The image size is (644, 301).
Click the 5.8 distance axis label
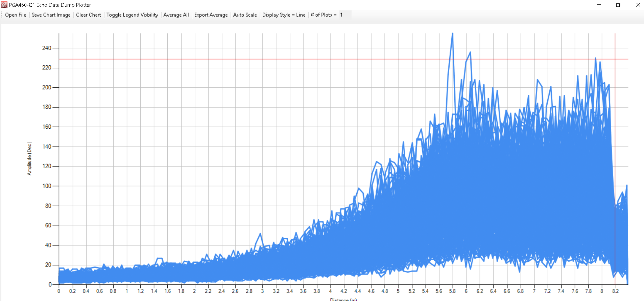click(x=452, y=291)
